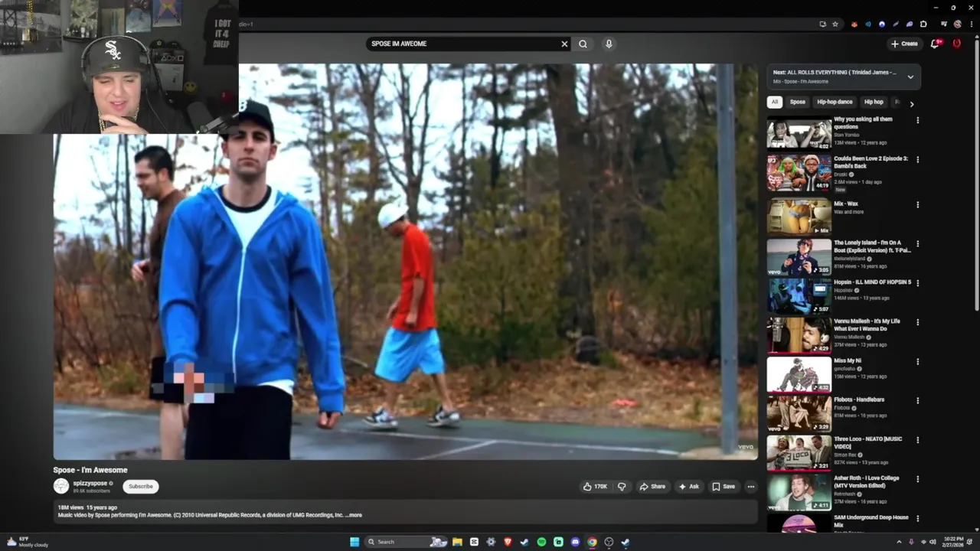Select the All filter chip
Viewport: 980px width, 551px height.
pyautogui.click(x=775, y=102)
